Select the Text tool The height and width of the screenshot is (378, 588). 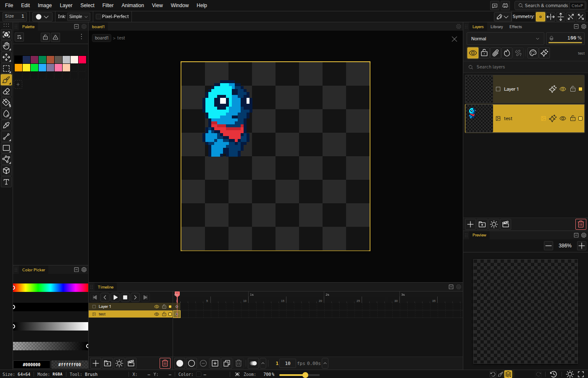pyautogui.click(x=6, y=182)
